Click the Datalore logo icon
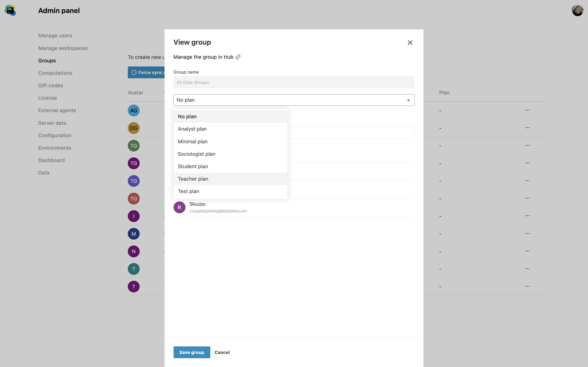Image resolution: width=588 pixels, height=367 pixels. point(10,10)
